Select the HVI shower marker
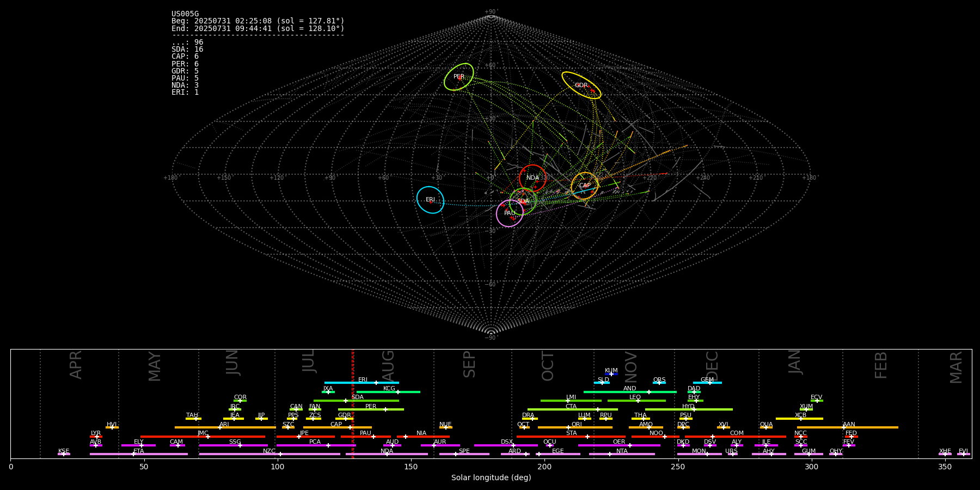Screen dimensions: 980x490 (x=112, y=427)
